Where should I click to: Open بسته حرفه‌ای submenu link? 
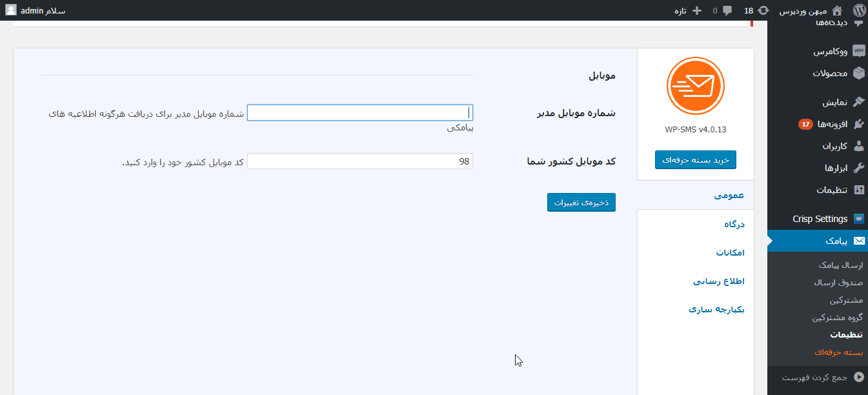click(x=839, y=352)
